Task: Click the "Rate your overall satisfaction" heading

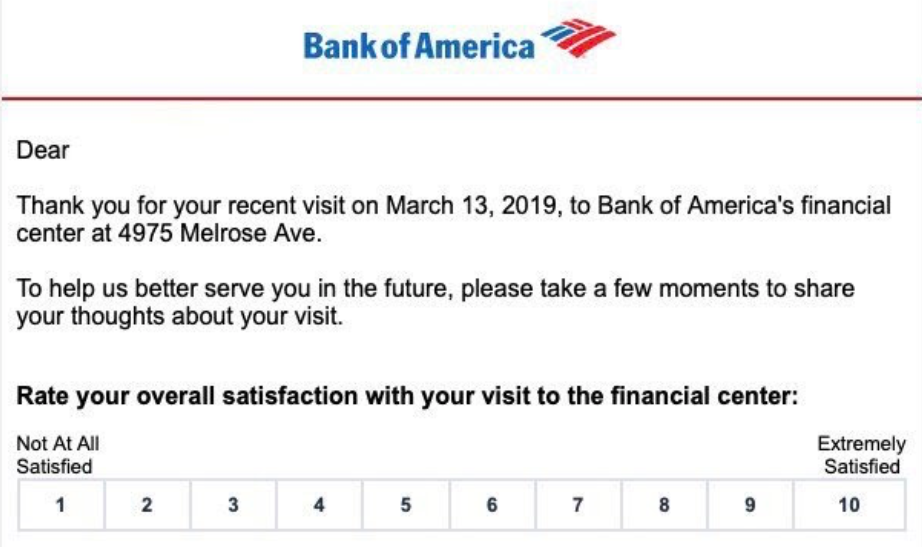Action: [x=407, y=396]
